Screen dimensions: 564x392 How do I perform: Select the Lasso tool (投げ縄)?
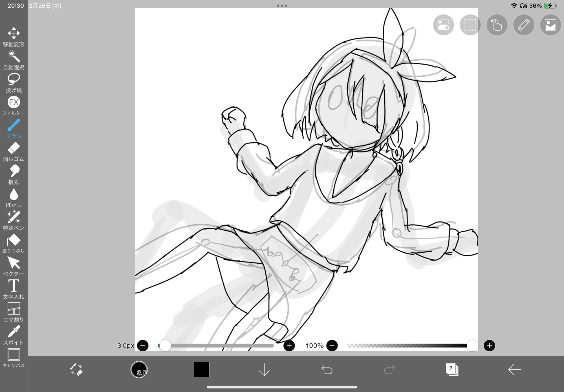[x=14, y=83]
